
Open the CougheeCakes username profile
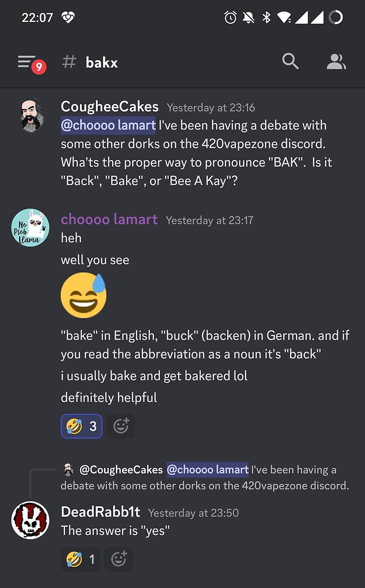[x=109, y=107]
